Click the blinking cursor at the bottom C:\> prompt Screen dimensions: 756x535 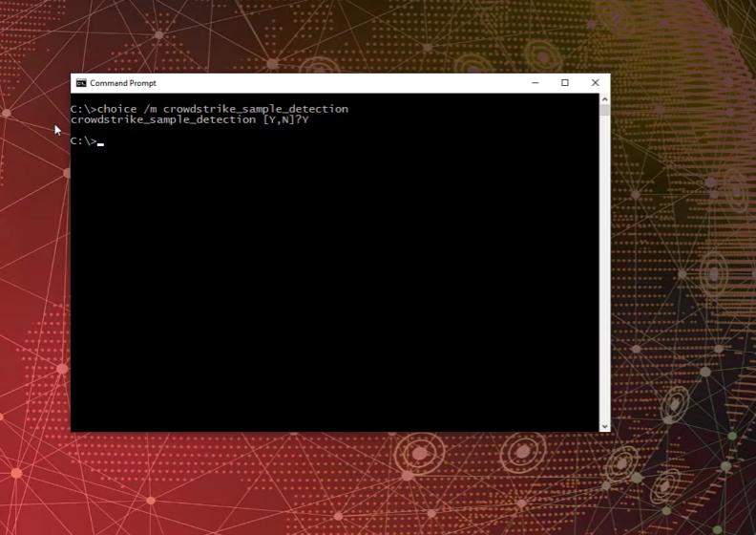point(100,143)
